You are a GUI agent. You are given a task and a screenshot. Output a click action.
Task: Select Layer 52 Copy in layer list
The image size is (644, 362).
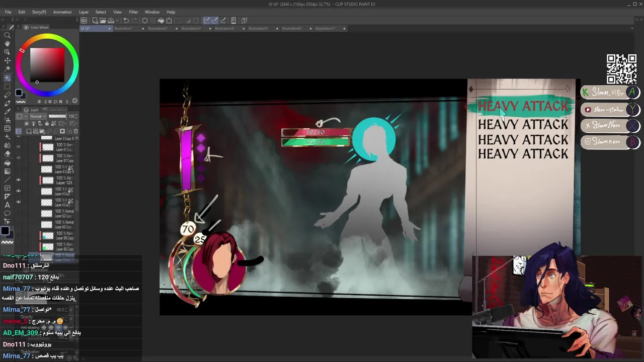pyautogui.click(x=57, y=213)
